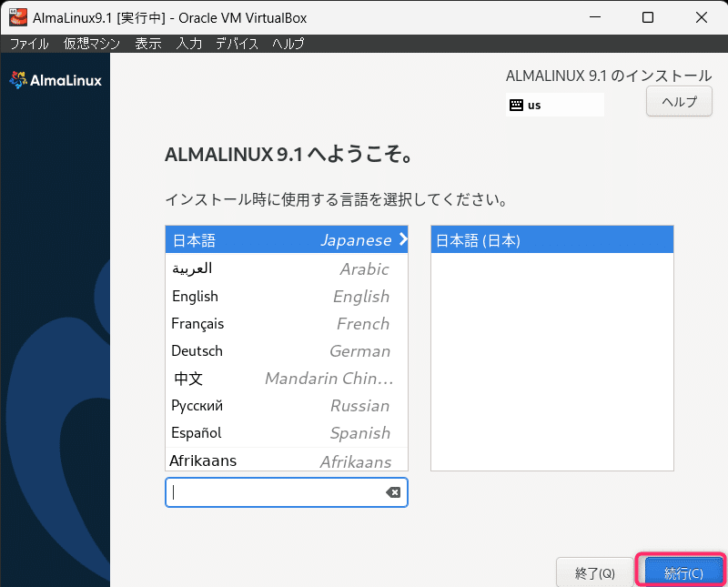This screenshot has width=728, height=587.
Task: Open the ヘルプ menu in the VirtualBox menu bar
Action: [x=288, y=44]
